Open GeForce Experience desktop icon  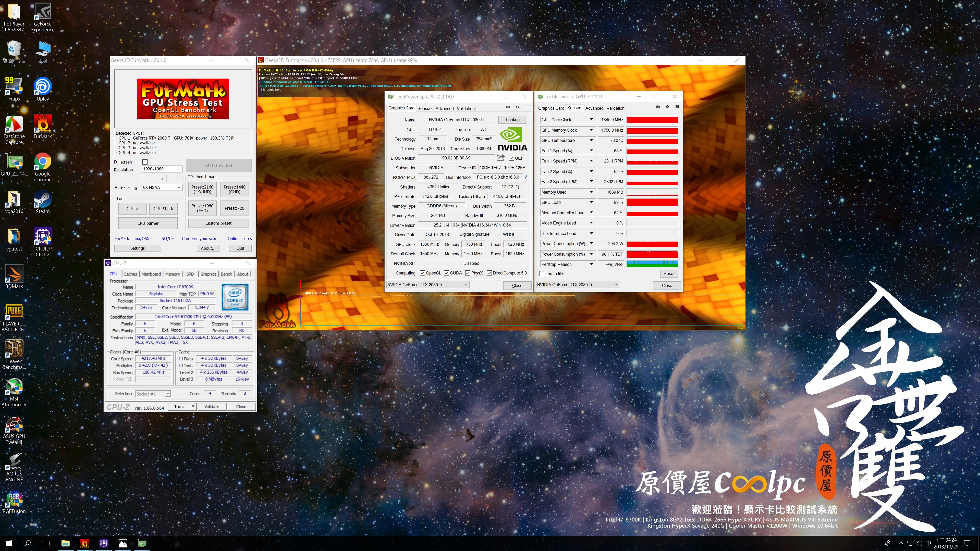pyautogui.click(x=43, y=18)
